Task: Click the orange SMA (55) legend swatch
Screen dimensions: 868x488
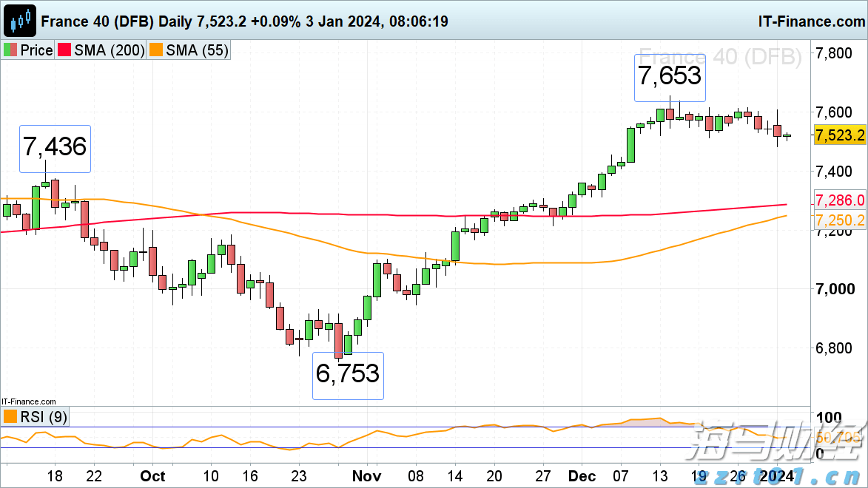Action: [156, 50]
